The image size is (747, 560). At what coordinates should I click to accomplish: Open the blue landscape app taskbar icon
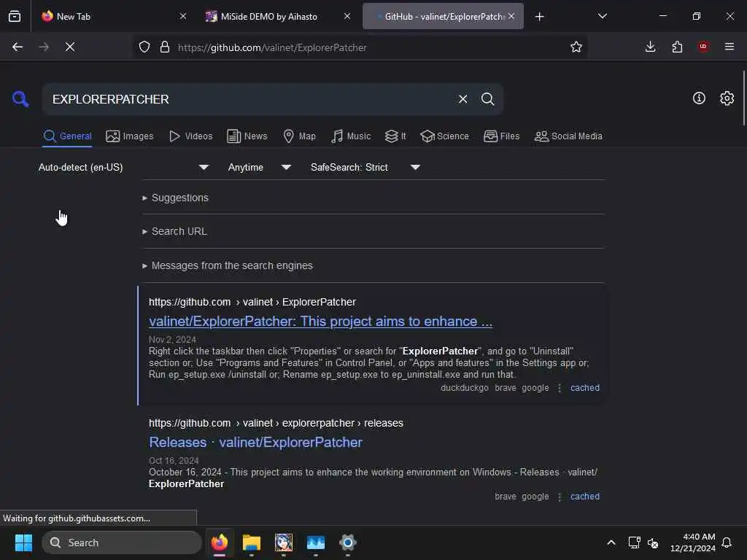tap(315, 542)
